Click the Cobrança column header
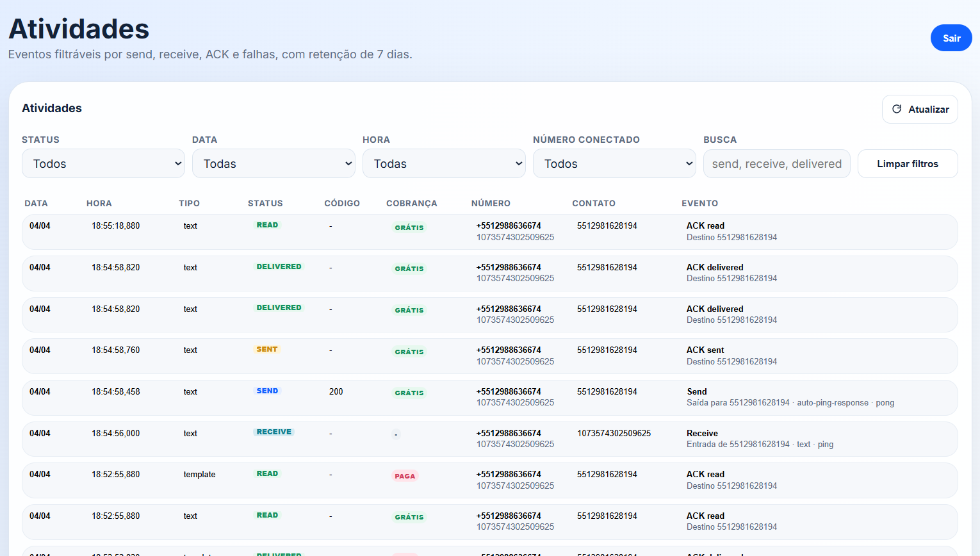The image size is (980, 556). tap(411, 203)
